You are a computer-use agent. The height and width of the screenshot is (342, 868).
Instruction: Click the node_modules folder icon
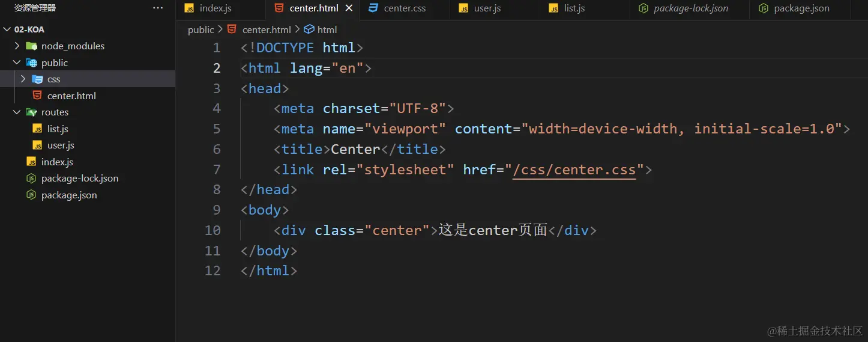point(31,46)
